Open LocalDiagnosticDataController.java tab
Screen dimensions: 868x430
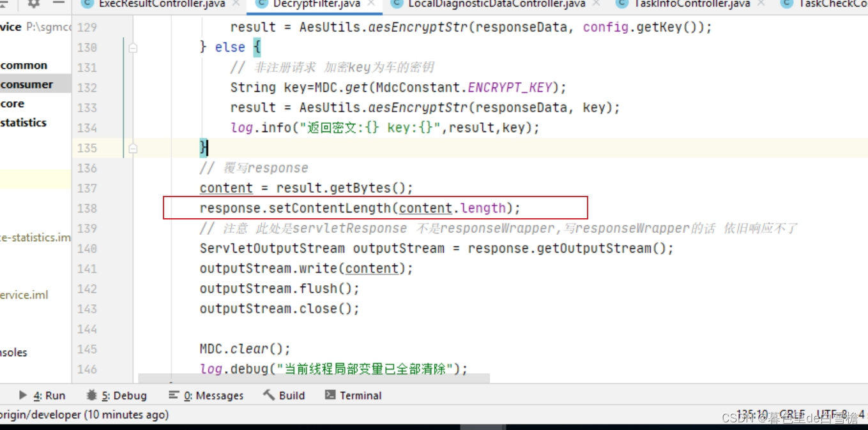pyautogui.click(x=496, y=4)
